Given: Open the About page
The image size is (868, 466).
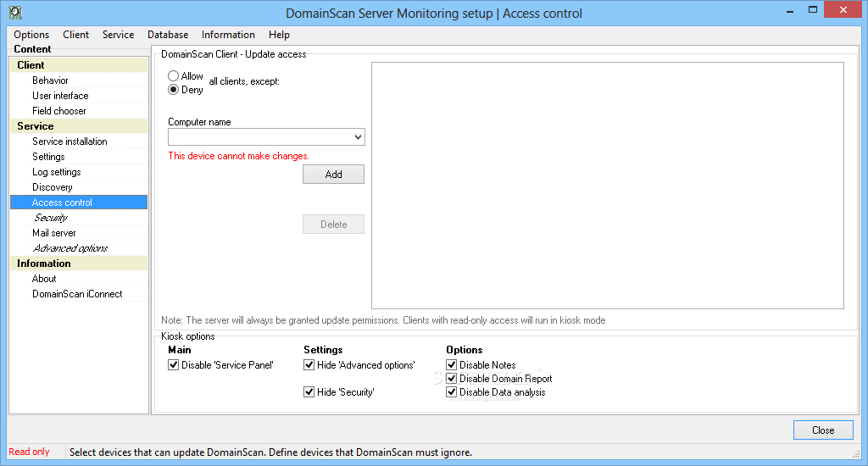Looking at the screenshot, I should [44, 279].
